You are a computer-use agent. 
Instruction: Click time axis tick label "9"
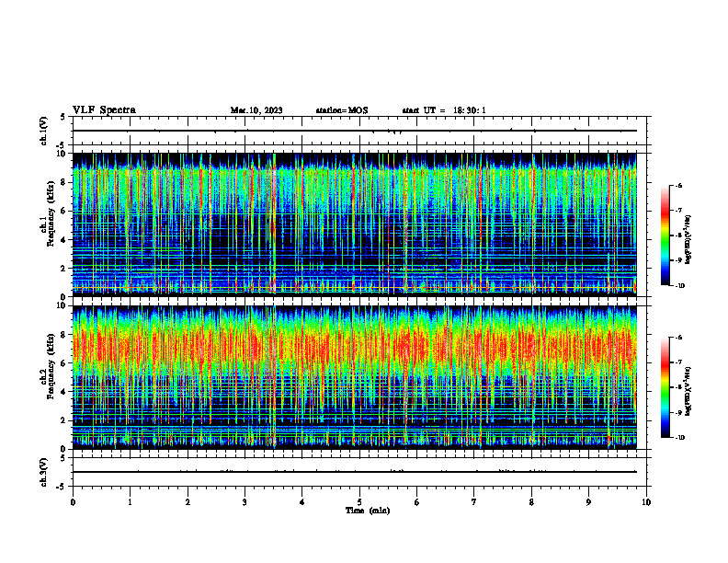(x=588, y=502)
